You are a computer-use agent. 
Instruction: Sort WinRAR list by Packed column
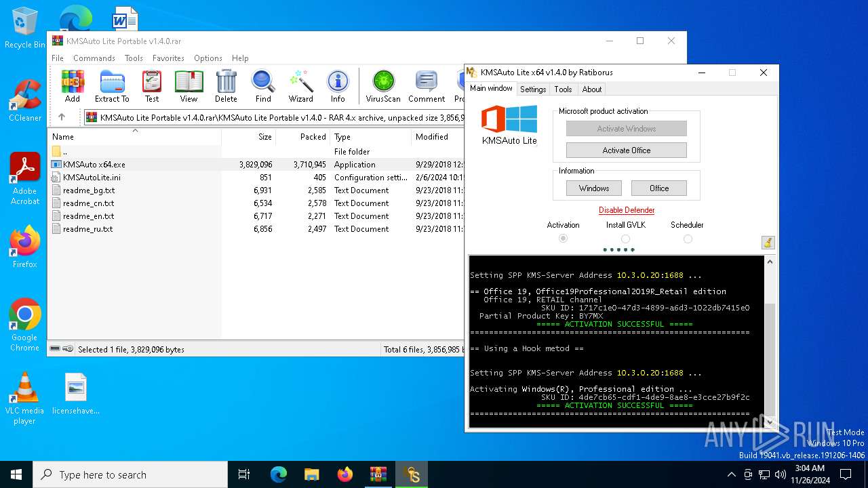tap(302, 136)
